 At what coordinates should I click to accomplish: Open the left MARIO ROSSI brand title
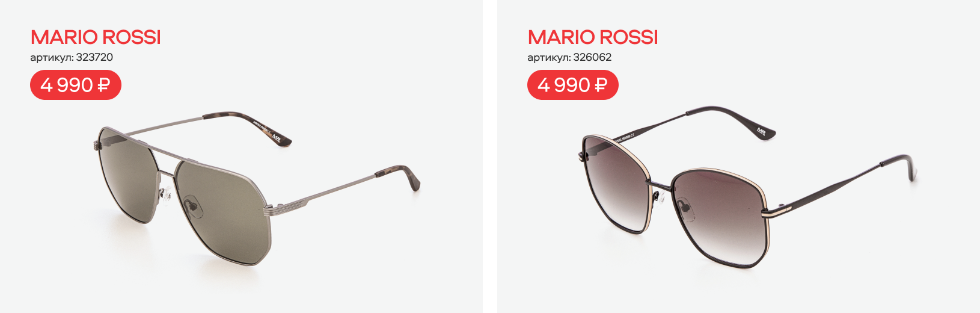pos(96,37)
